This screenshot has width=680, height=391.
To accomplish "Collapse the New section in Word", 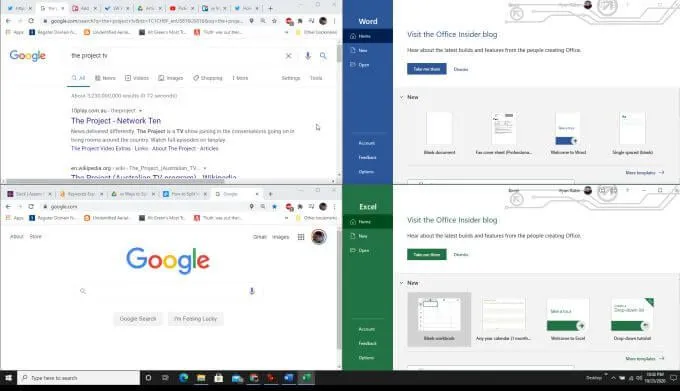I will point(402,97).
